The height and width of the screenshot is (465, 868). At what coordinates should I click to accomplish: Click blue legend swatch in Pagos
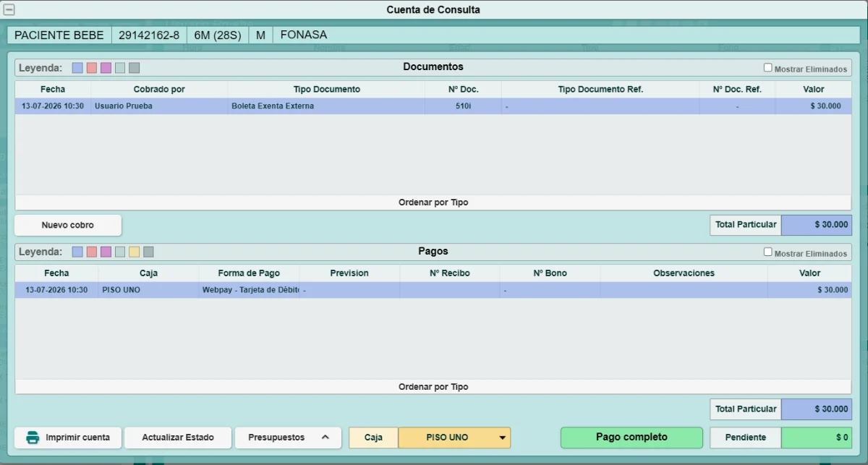coord(77,252)
